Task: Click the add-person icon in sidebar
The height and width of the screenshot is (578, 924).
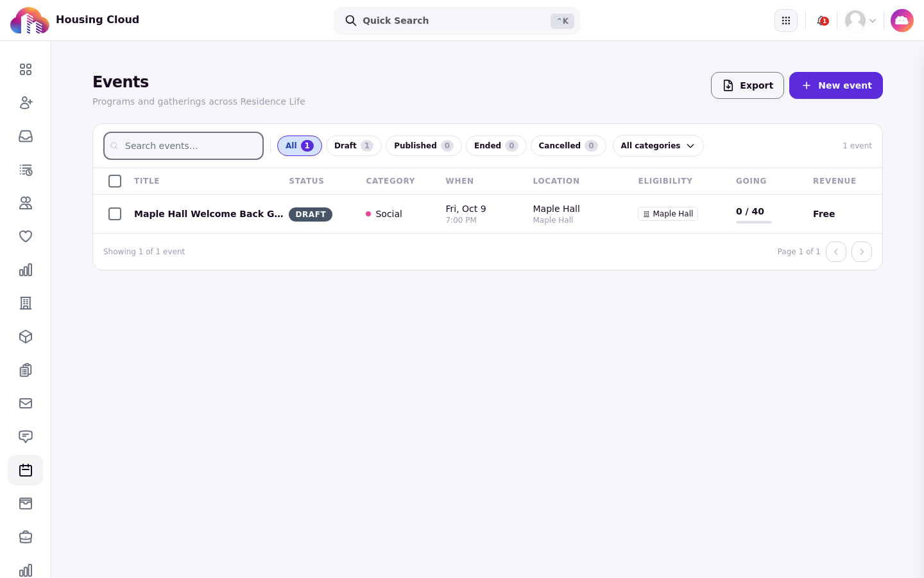Action: point(26,103)
